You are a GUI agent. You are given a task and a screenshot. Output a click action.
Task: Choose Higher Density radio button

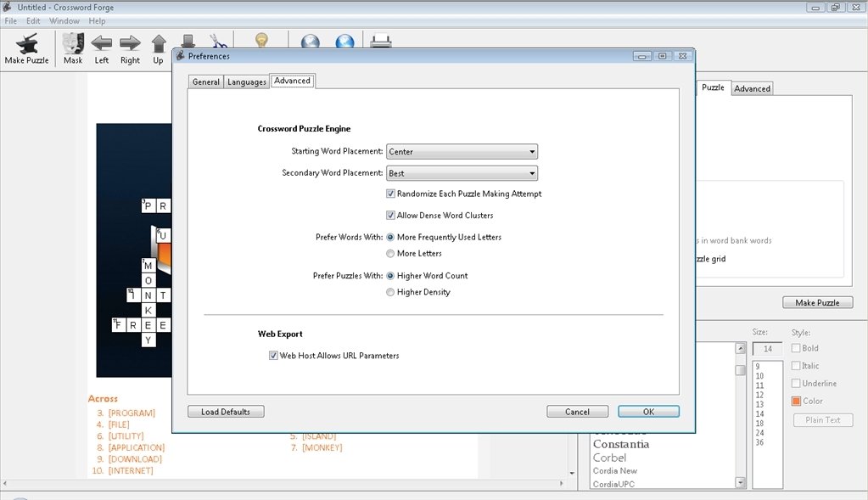[390, 292]
